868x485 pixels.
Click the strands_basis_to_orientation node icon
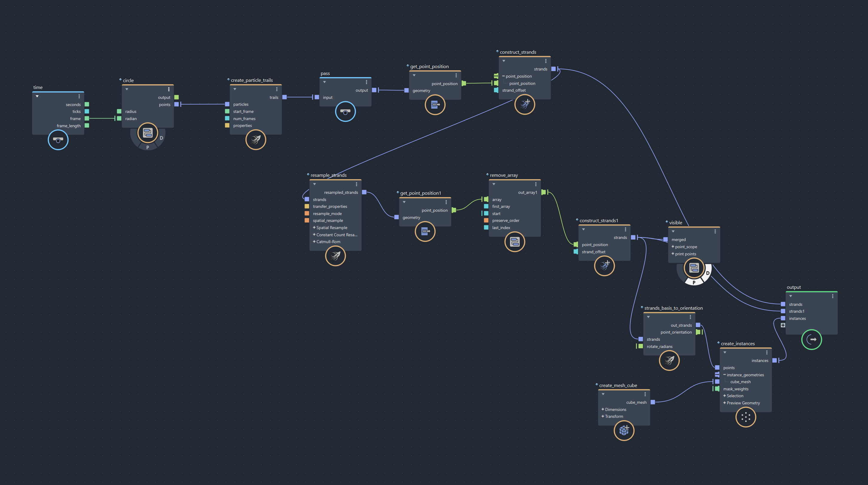[669, 360]
